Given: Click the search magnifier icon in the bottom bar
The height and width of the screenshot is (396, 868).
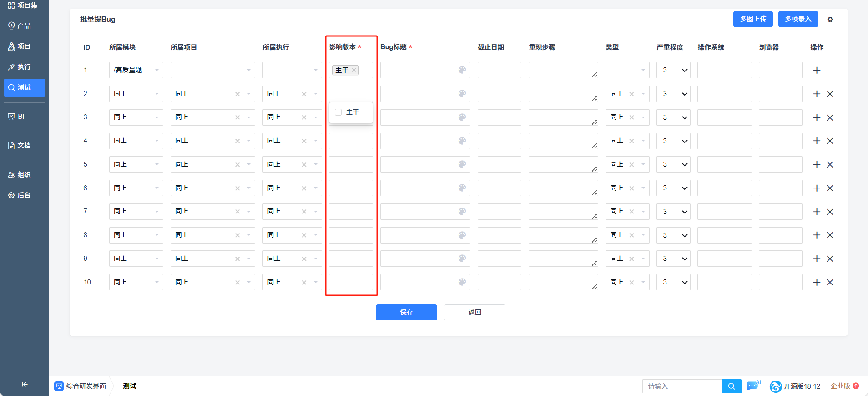Looking at the screenshot, I should (x=731, y=386).
